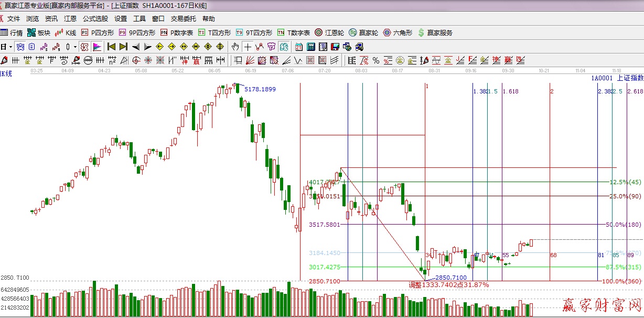Toggle the colored flag marker button
Screen dimensions: 644x318
(97, 47)
